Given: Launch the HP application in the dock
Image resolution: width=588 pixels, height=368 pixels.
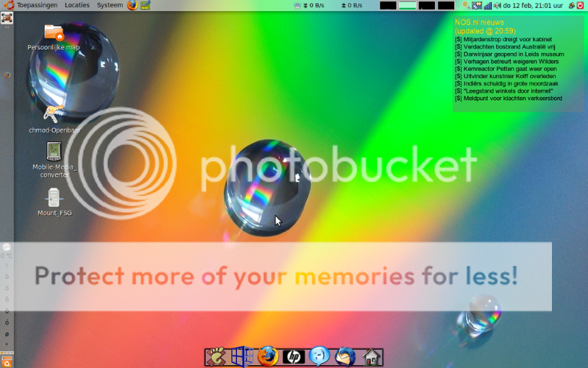Looking at the screenshot, I should [294, 357].
